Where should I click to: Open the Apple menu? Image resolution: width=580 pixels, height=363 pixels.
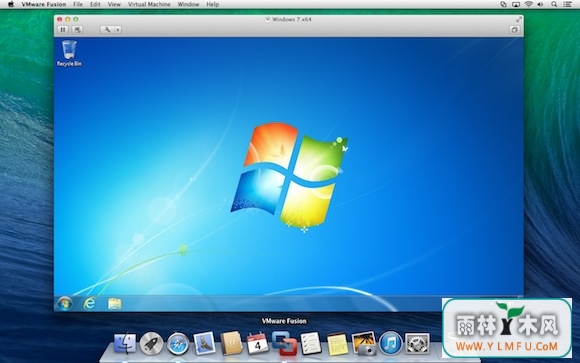[11, 4]
